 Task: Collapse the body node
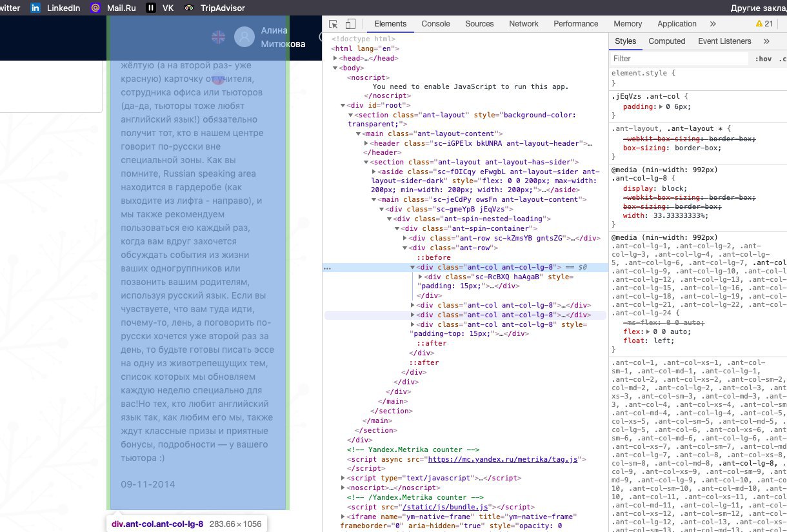(335, 68)
